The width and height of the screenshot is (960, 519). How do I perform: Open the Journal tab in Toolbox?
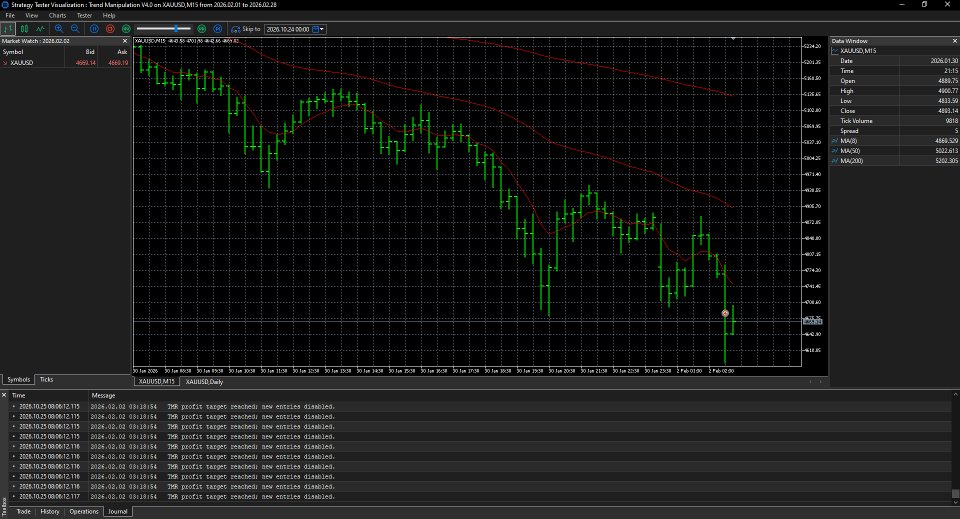tap(118, 512)
